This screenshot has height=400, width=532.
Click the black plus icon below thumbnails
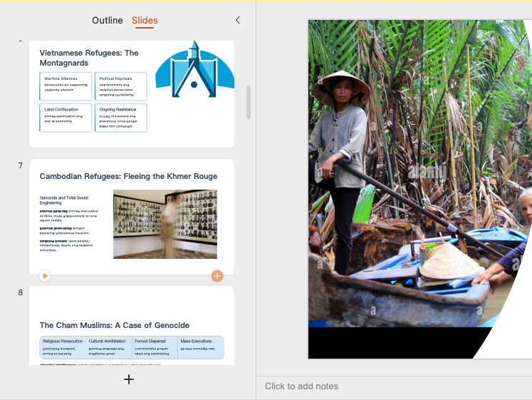(x=129, y=379)
